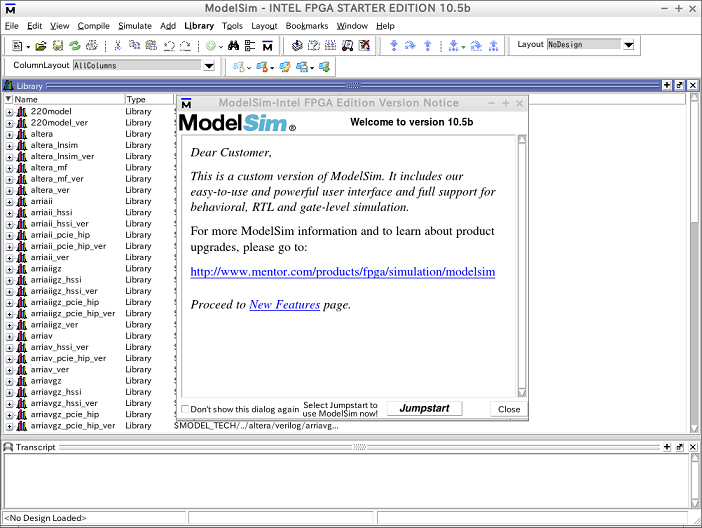Follow the New Features link
Image resolution: width=702 pixels, height=528 pixels.
point(285,305)
